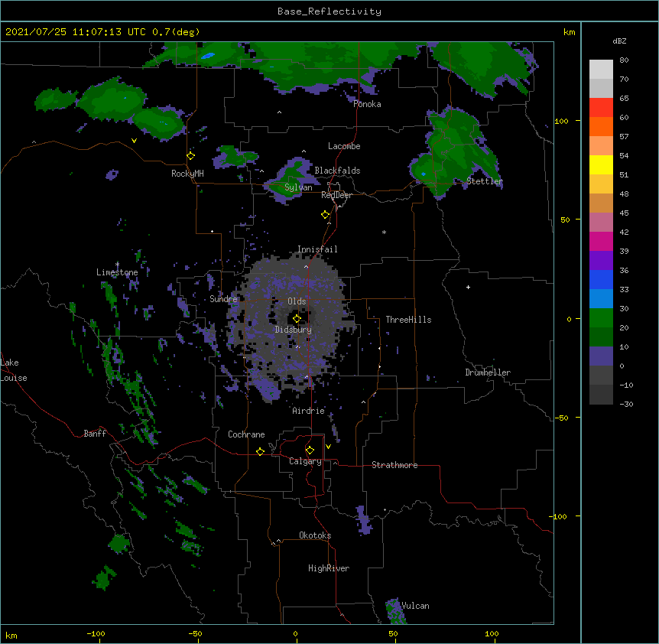Click the Limestone label

pos(117,272)
